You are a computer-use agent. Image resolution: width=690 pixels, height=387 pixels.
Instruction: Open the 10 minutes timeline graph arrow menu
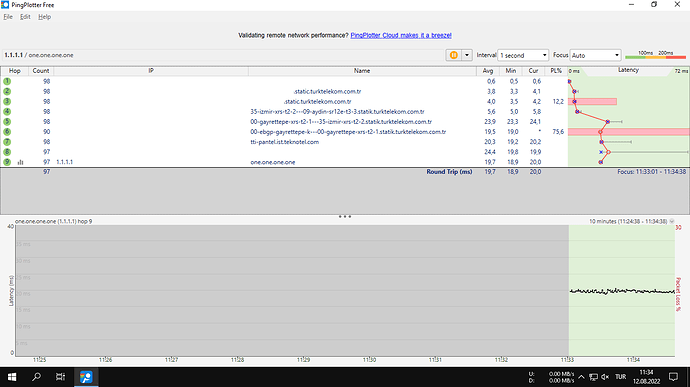click(672, 221)
